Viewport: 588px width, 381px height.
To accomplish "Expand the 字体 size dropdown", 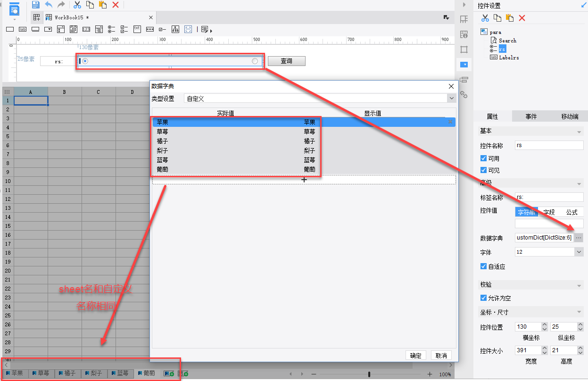I will tap(579, 252).
